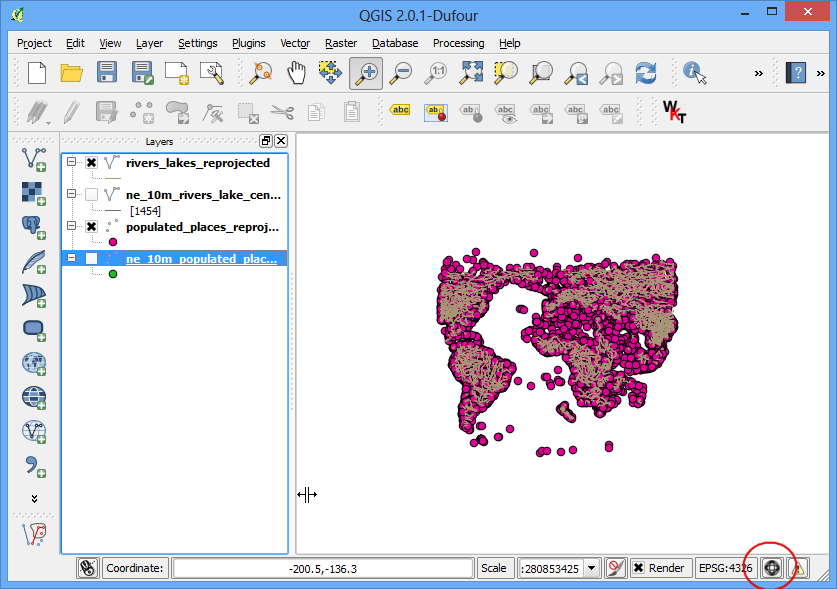
Task: Click Add Vector Layer icon in sidebar
Action: (x=34, y=159)
